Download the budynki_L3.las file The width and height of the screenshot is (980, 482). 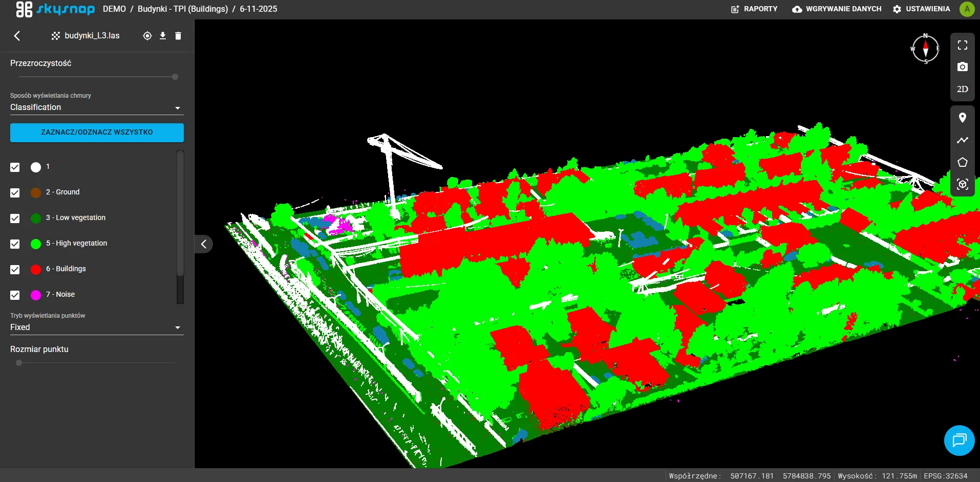click(163, 36)
